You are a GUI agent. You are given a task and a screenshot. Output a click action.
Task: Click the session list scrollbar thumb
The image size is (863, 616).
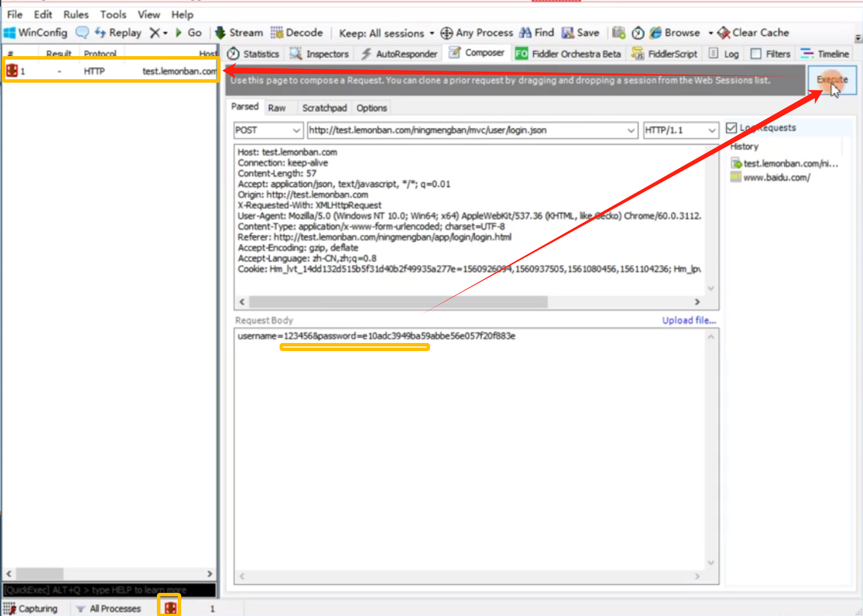[x=40, y=574]
